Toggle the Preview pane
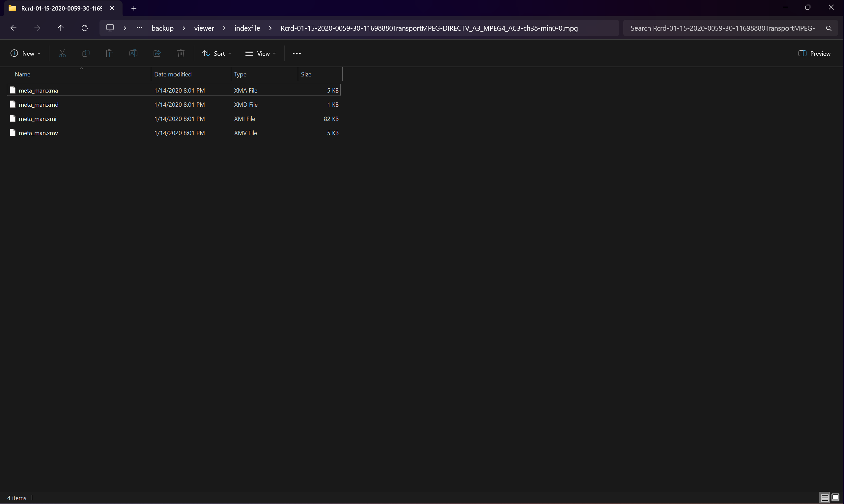The image size is (844, 504). click(814, 53)
